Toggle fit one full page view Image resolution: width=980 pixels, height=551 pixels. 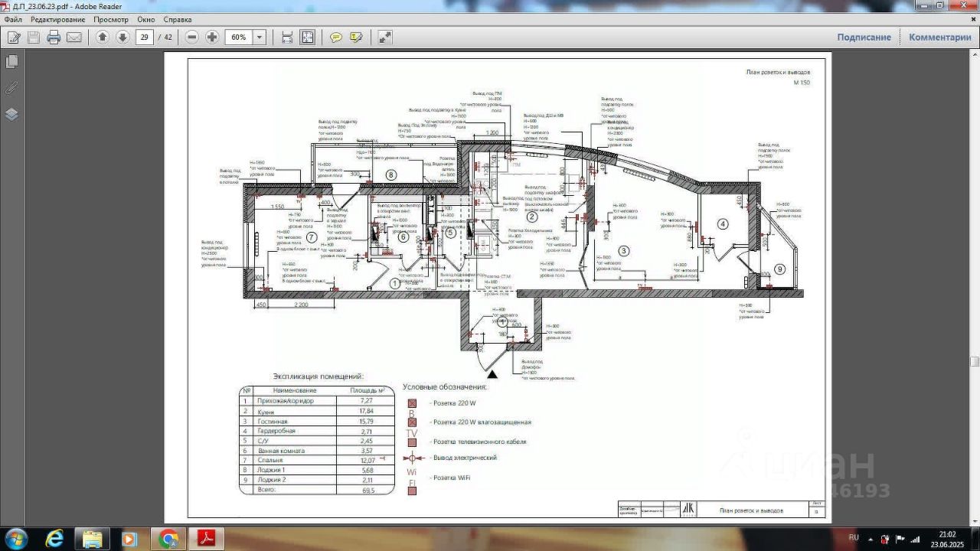[x=307, y=37]
